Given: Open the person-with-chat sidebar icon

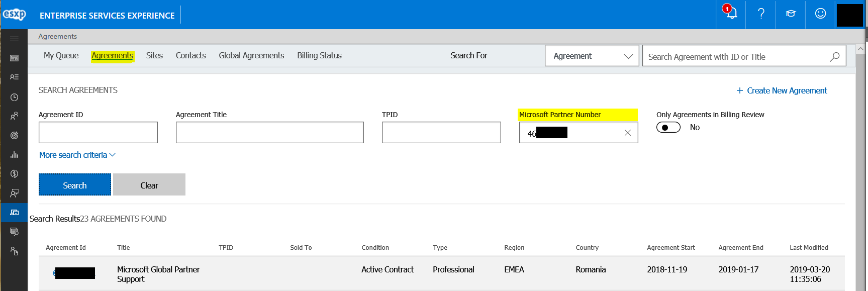Looking at the screenshot, I should pos(14,193).
